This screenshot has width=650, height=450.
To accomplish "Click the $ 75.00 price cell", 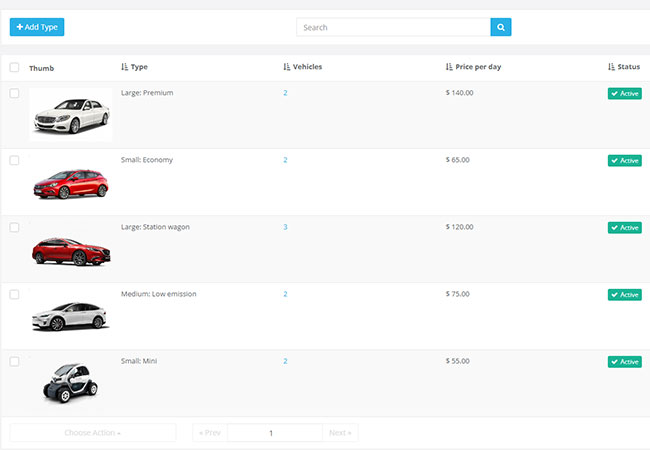I will tap(458, 294).
